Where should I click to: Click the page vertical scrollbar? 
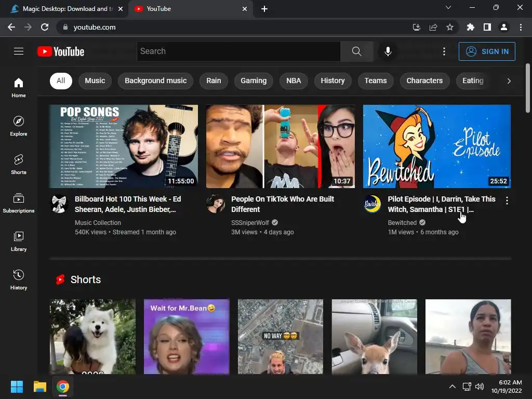[x=528, y=87]
